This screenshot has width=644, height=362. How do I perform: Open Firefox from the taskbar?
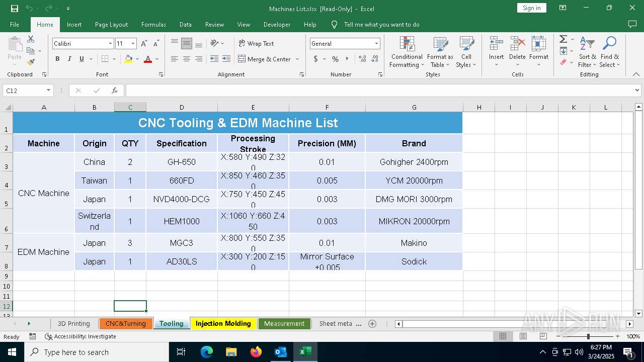tap(256, 352)
